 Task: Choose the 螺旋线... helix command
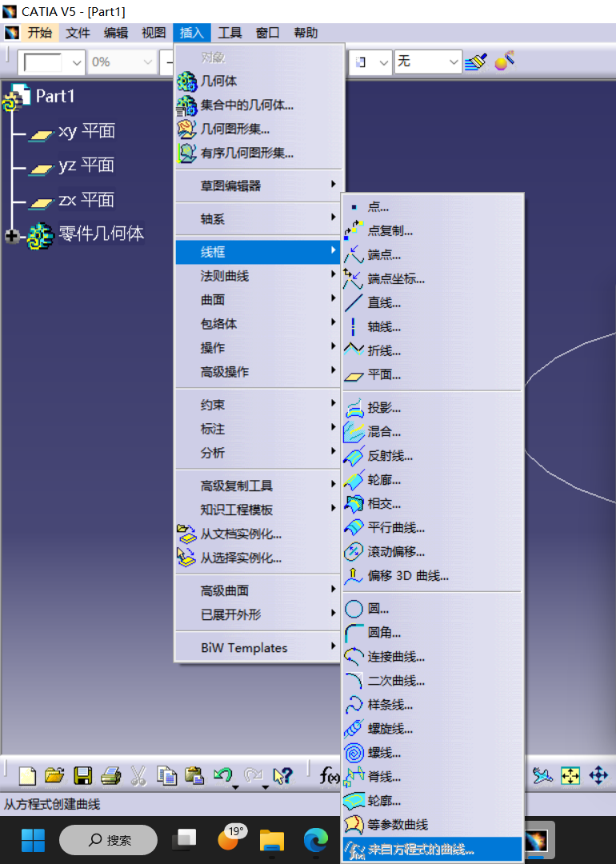pyautogui.click(x=432, y=729)
